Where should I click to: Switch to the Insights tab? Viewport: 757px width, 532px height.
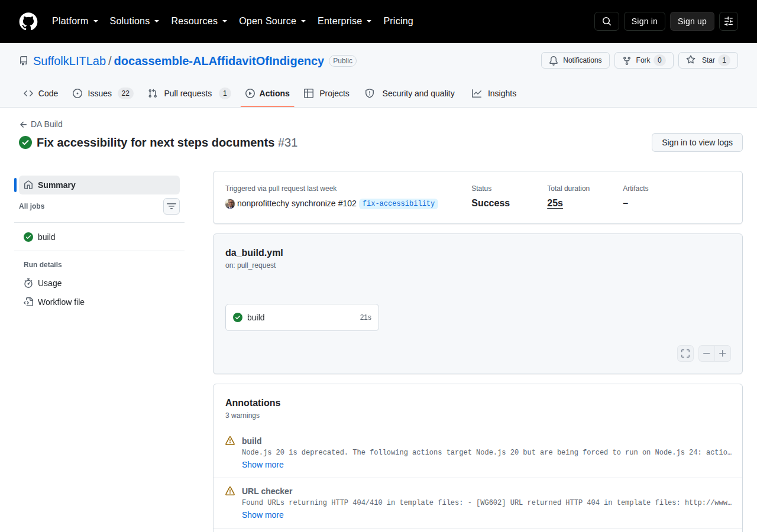(494, 93)
